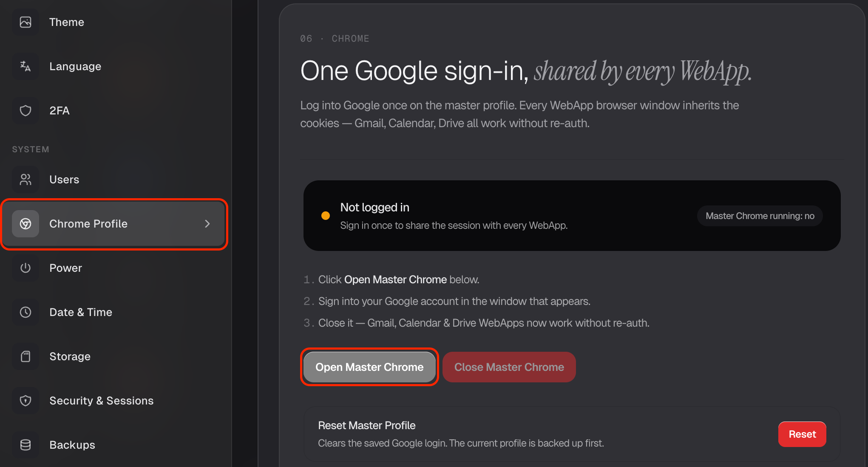Click the Chrome Profile browser icon
The width and height of the screenshot is (868, 467).
(26, 224)
